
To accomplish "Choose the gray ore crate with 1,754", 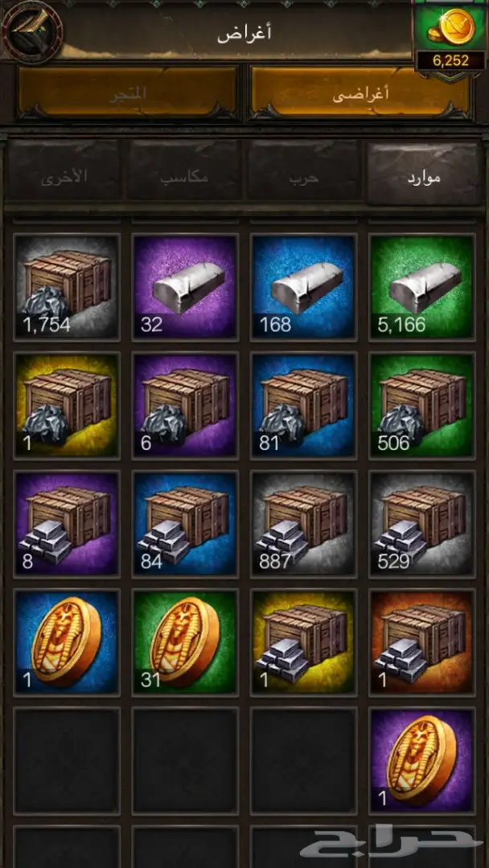I will point(67,287).
